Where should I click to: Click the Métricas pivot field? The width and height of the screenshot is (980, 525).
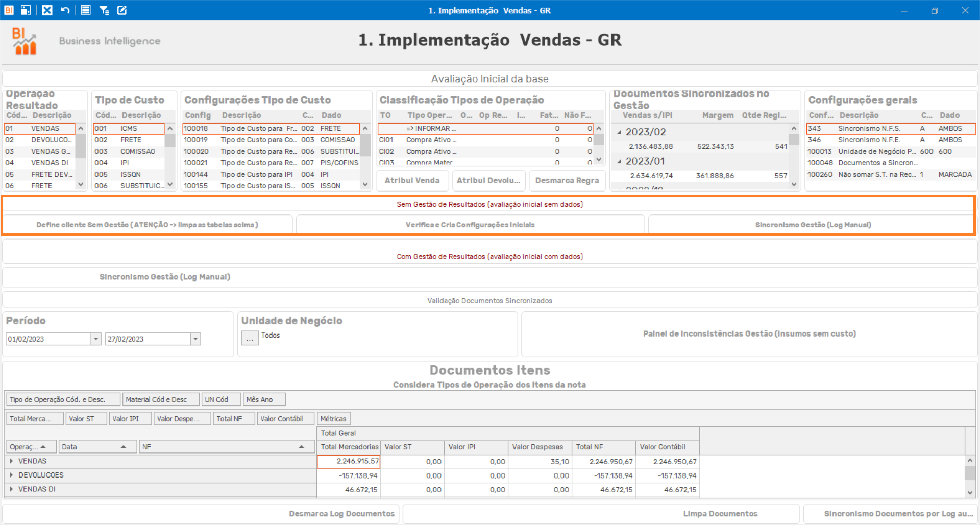[x=333, y=419]
